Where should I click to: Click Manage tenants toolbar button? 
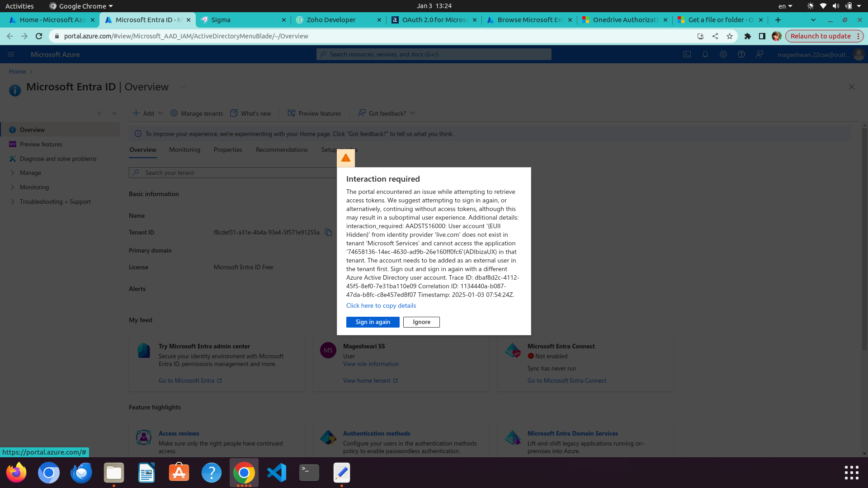coord(197,113)
